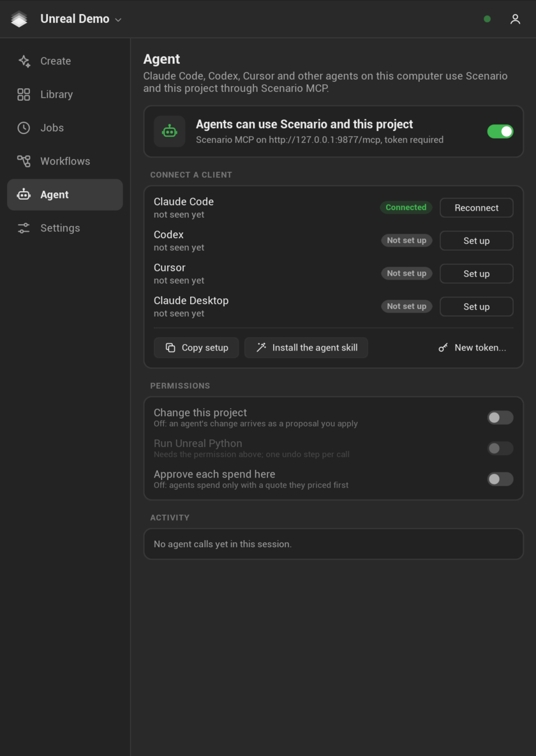The height and width of the screenshot is (756, 536).
Task: Enable Change this project permission
Action: coord(500,418)
